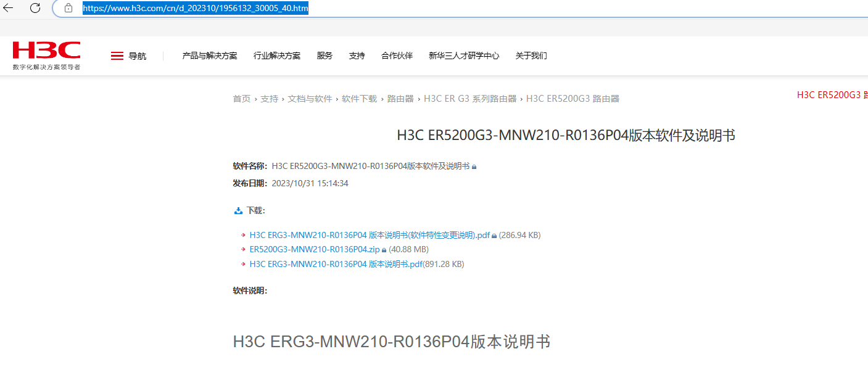Click the release date 2023/10/31 15:14:34
Screen dimensions: 868x391
point(310,184)
